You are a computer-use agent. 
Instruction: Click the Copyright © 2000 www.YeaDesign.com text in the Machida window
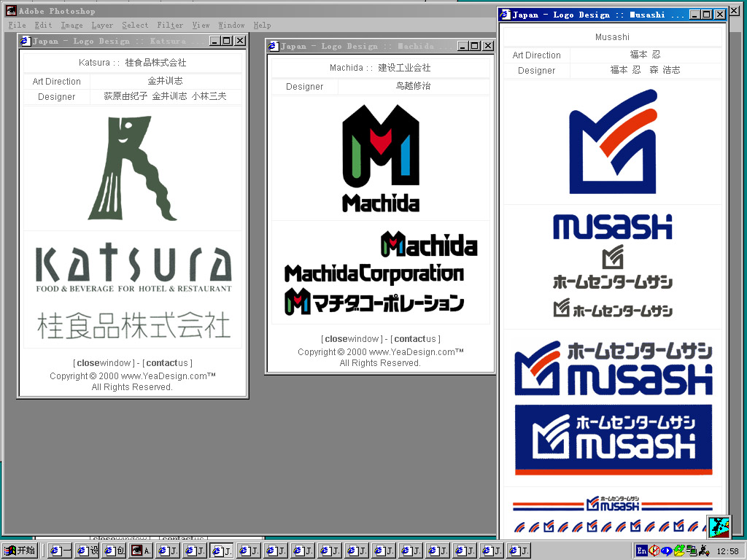pos(381,352)
